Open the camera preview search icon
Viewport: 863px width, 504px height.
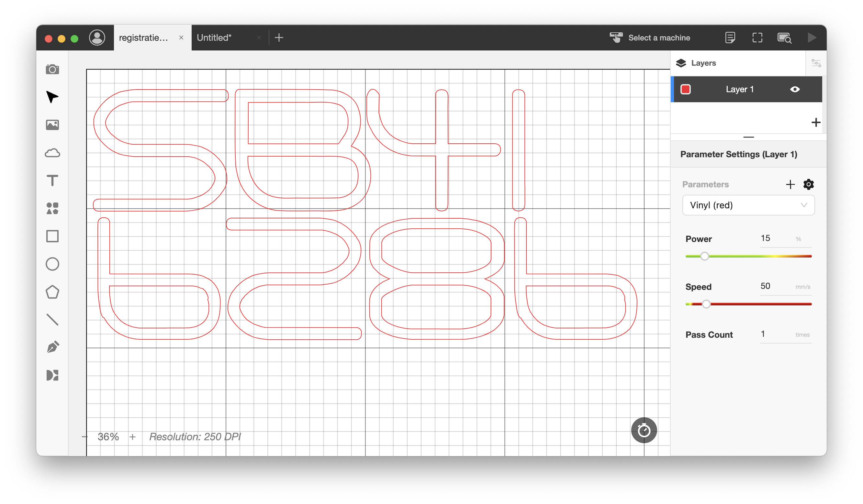(x=785, y=38)
